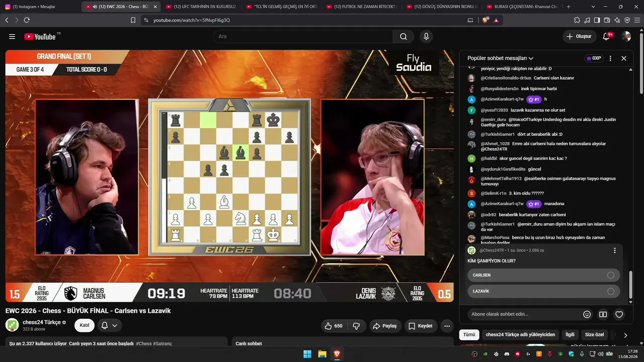Click the search magnifier button
The width and height of the screenshot is (644, 362).
(x=404, y=36)
